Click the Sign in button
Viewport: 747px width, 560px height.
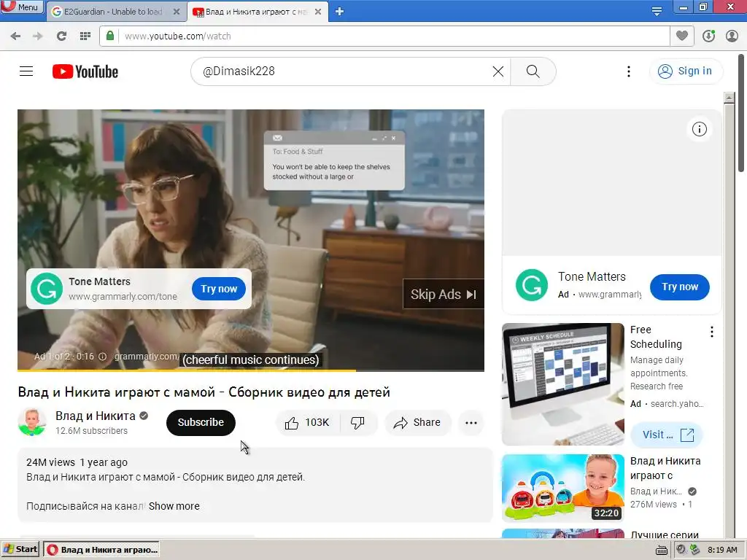686,71
